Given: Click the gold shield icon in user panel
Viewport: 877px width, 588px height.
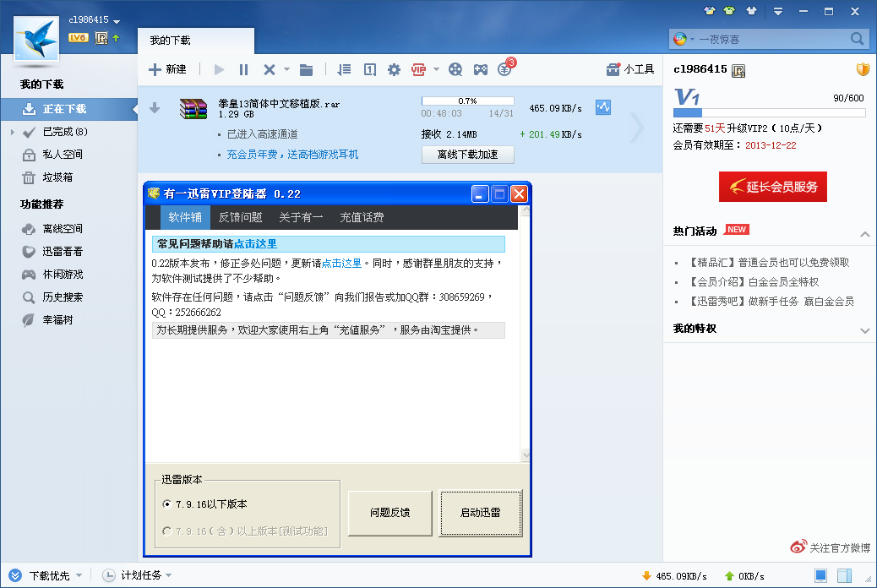Looking at the screenshot, I should [863, 69].
